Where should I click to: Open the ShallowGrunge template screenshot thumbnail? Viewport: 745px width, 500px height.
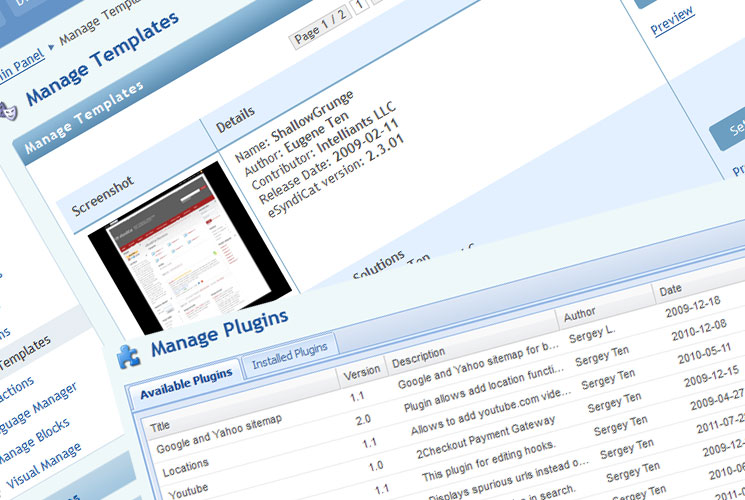click(190, 249)
